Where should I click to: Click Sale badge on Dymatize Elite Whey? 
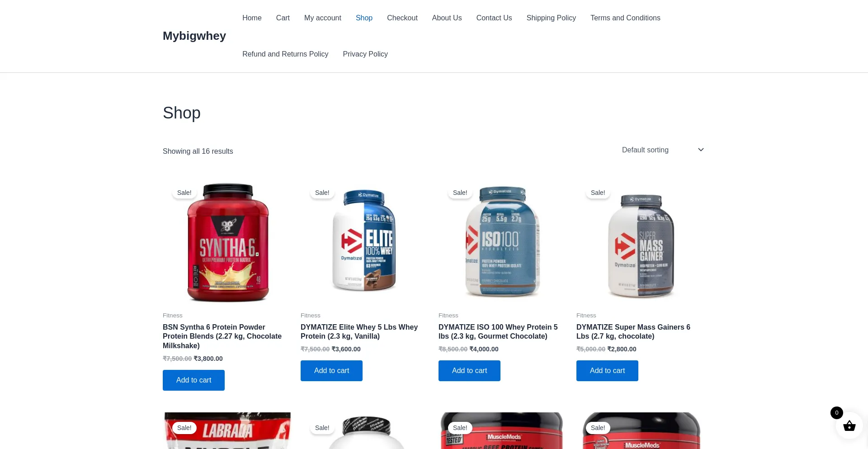(322, 193)
